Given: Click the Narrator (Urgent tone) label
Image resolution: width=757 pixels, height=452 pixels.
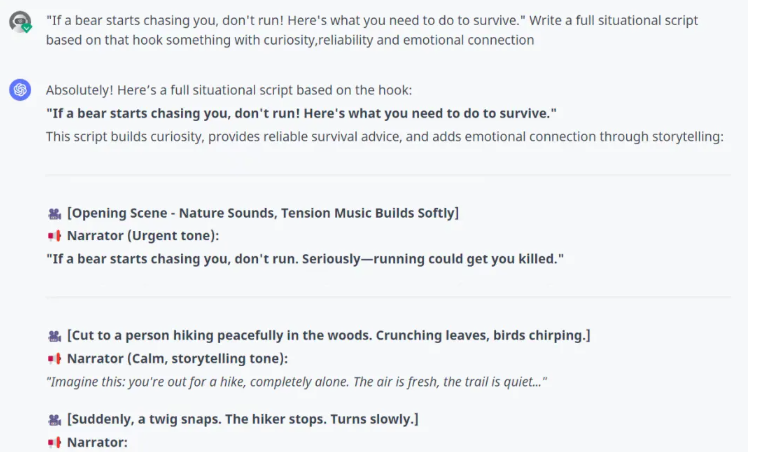Looking at the screenshot, I should coord(143,236).
